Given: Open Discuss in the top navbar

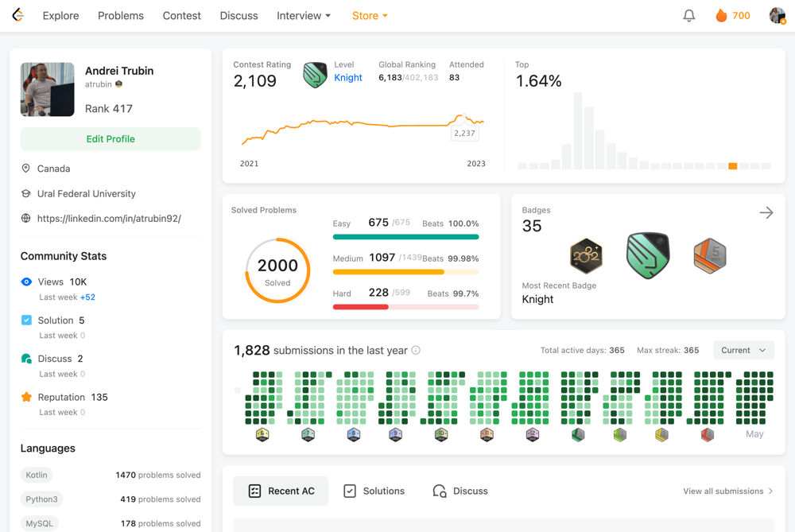Looking at the screenshot, I should click(238, 16).
